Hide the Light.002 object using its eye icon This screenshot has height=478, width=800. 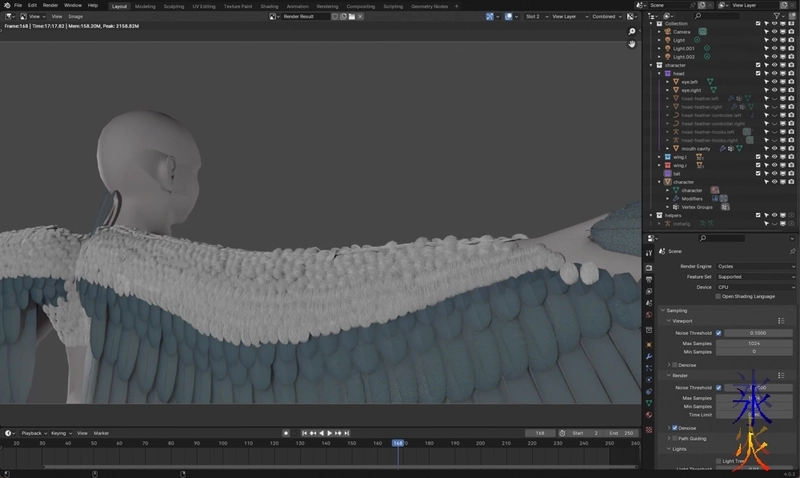click(774, 57)
